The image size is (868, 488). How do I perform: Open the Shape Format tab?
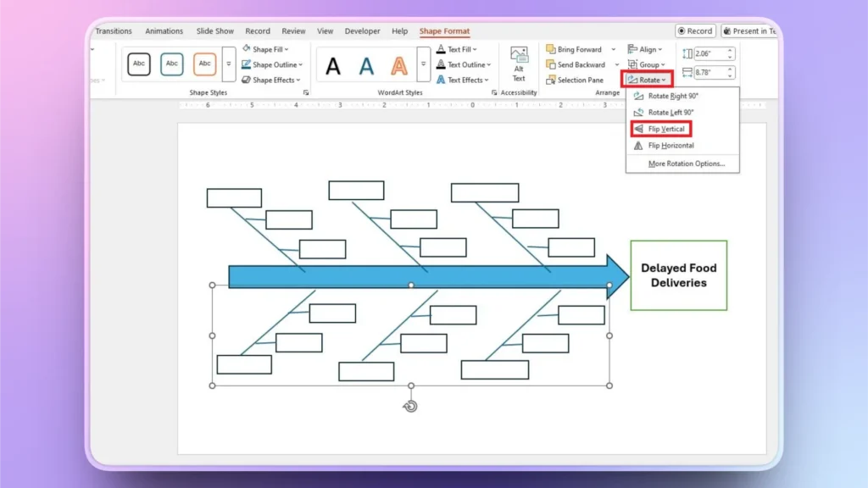(x=444, y=30)
